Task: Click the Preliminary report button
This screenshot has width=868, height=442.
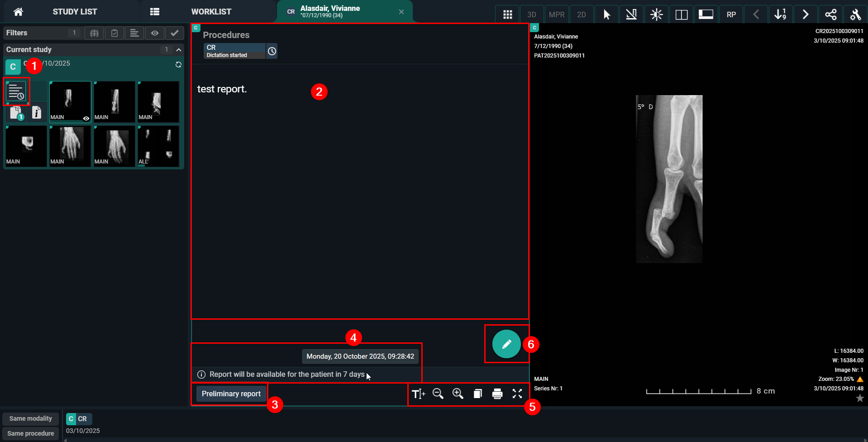Action: click(x=231, y=394)
